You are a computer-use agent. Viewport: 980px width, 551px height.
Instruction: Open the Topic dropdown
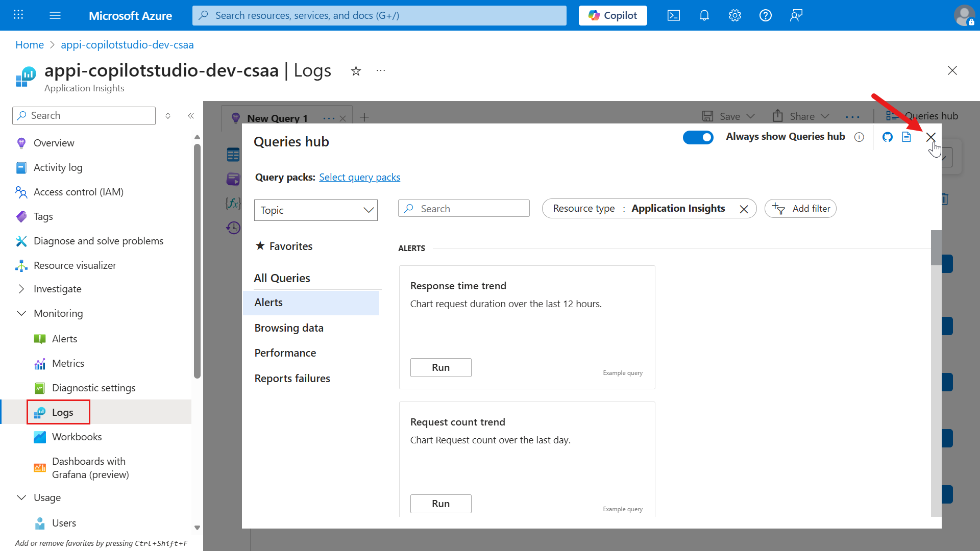(316, 210)
